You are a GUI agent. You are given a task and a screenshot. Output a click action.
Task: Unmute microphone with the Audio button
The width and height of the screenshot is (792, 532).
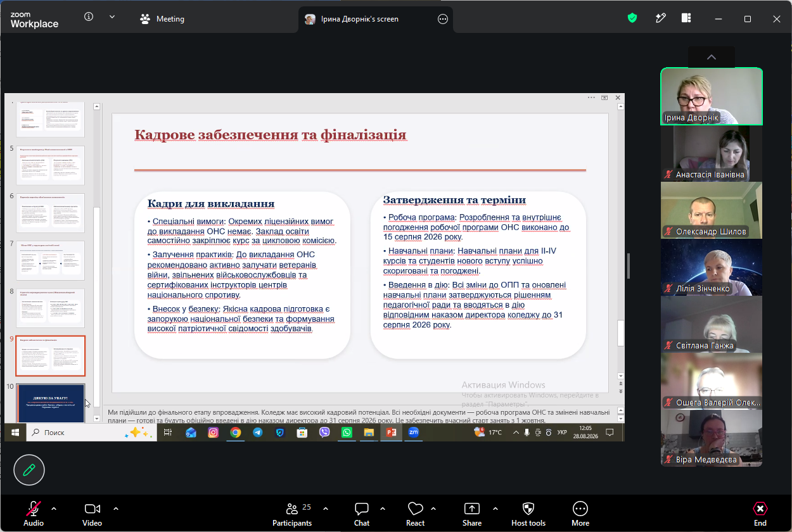(34, 514)
